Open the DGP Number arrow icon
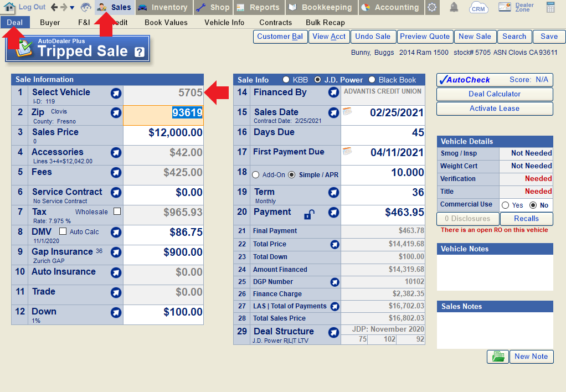The image size is (566, 392). click(335, 282)
